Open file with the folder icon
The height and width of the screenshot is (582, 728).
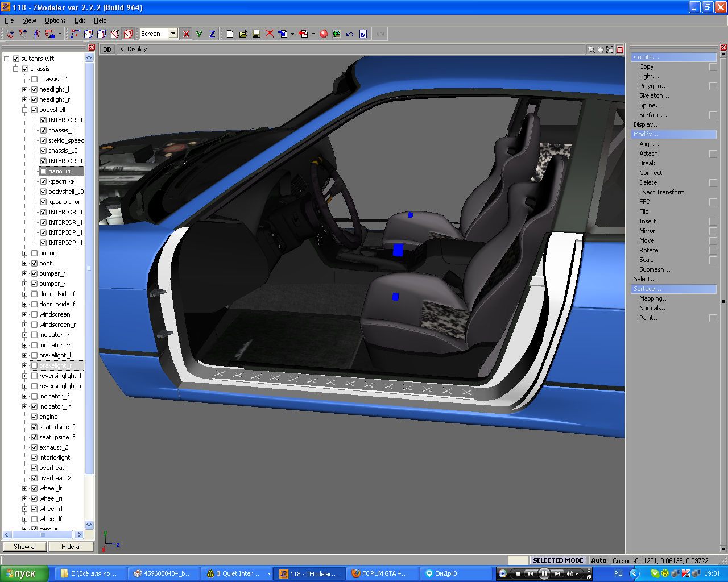point(243,34)
